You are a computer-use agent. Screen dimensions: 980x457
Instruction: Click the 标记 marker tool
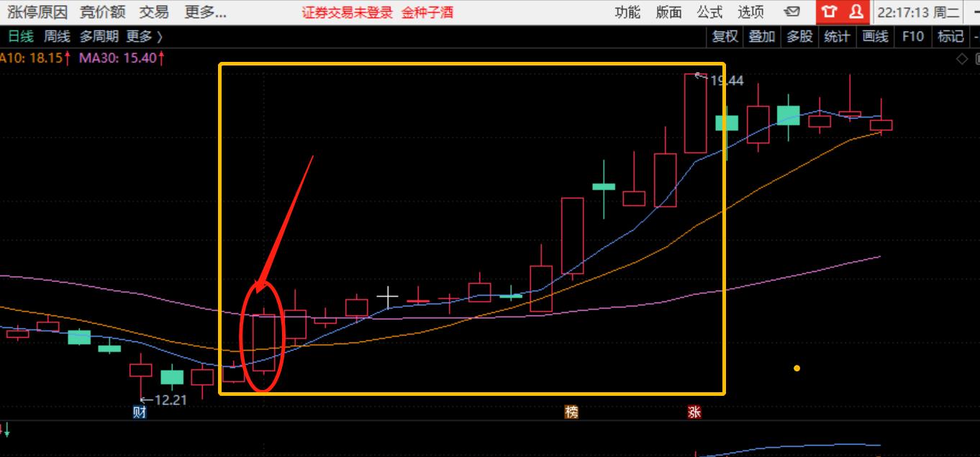pos(949,36)
